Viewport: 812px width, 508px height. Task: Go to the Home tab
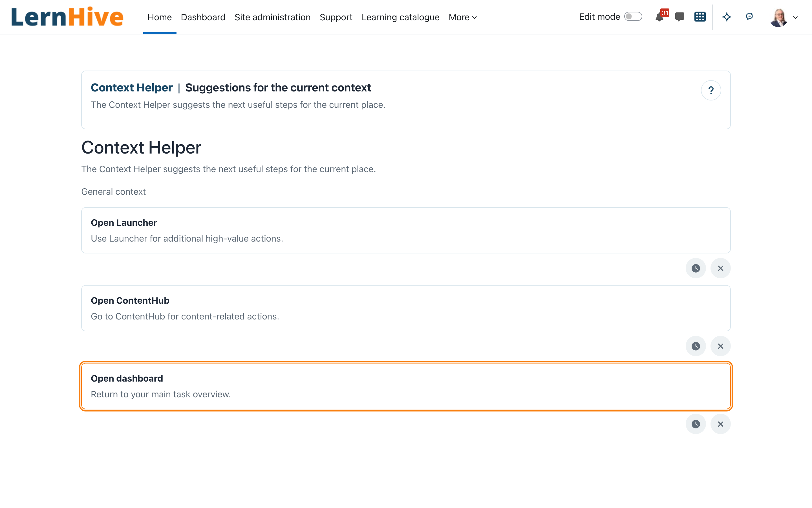(x=160, y=17)
